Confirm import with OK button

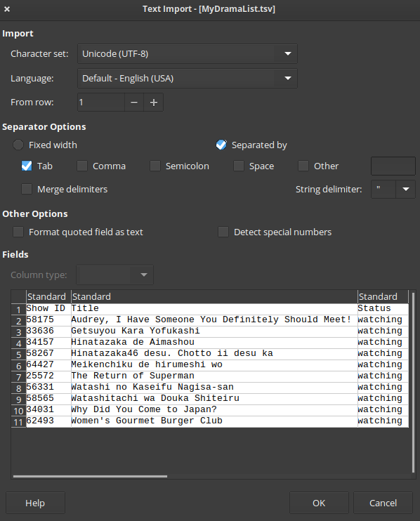(319, 503)
